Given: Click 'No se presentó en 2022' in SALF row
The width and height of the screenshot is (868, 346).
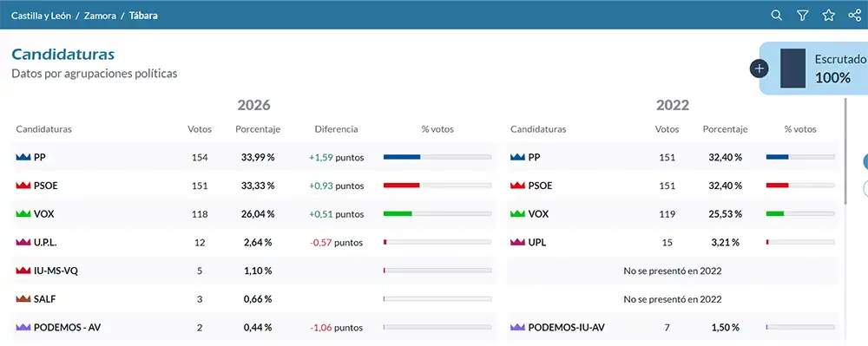Looking at the screenshot, I should [x=673, y=299].
